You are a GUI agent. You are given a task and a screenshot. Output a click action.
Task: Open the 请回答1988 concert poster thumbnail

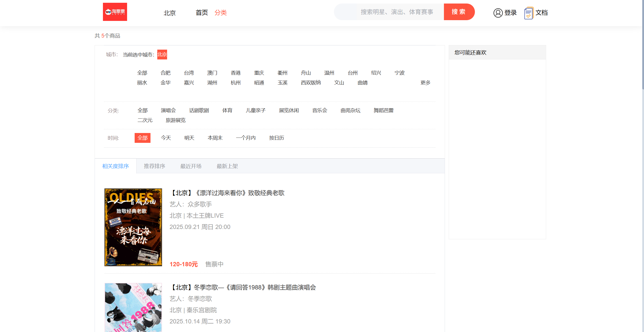click(133, 307)
